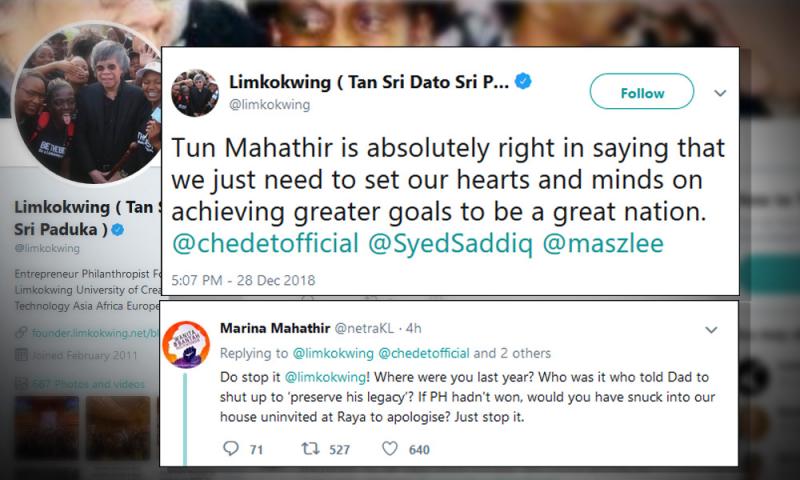The width and height of the screenshot is (800, 480).
Task: Open Marina Mahathir's profile avatar
Action: tap(190, 342)
